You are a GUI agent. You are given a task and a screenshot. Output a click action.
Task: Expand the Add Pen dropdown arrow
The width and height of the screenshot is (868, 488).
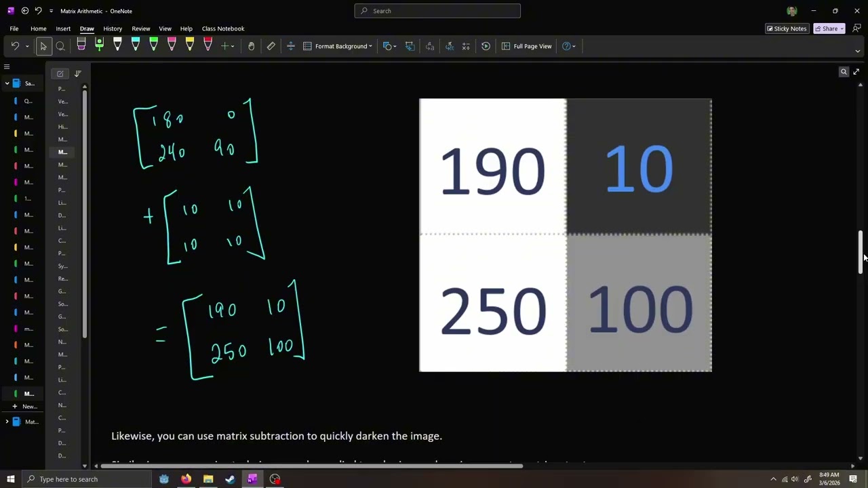[x=233, y=46]
